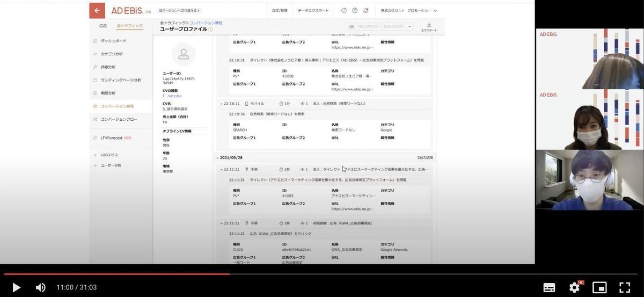Click the middle participant video thumbnail

(x=589, y=119)
